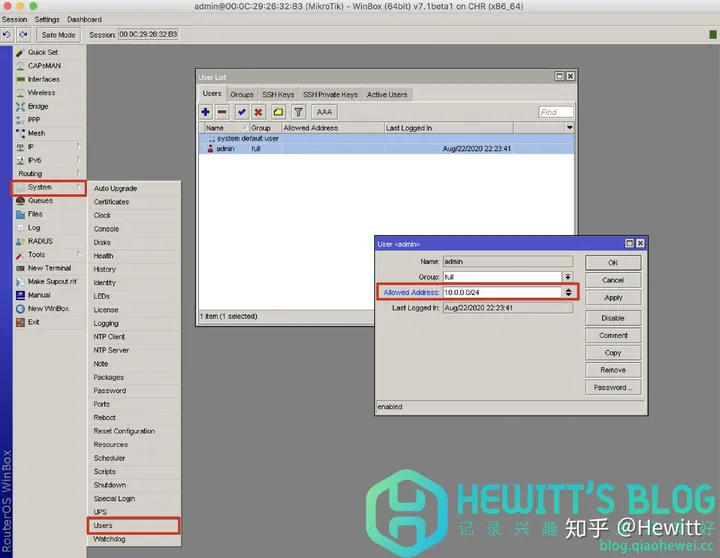
Task: Click the Allowed Address up-down arrows
Action: (x=568, y=292)
